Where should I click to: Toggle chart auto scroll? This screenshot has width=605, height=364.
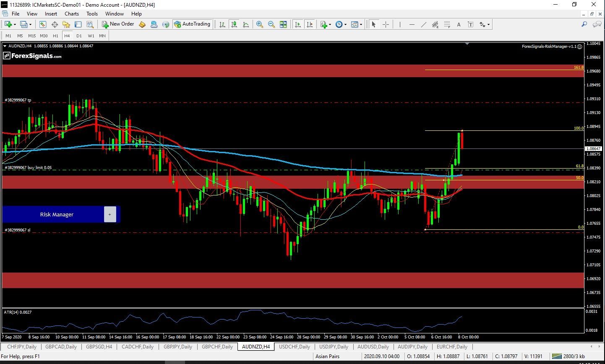point(298,24)
